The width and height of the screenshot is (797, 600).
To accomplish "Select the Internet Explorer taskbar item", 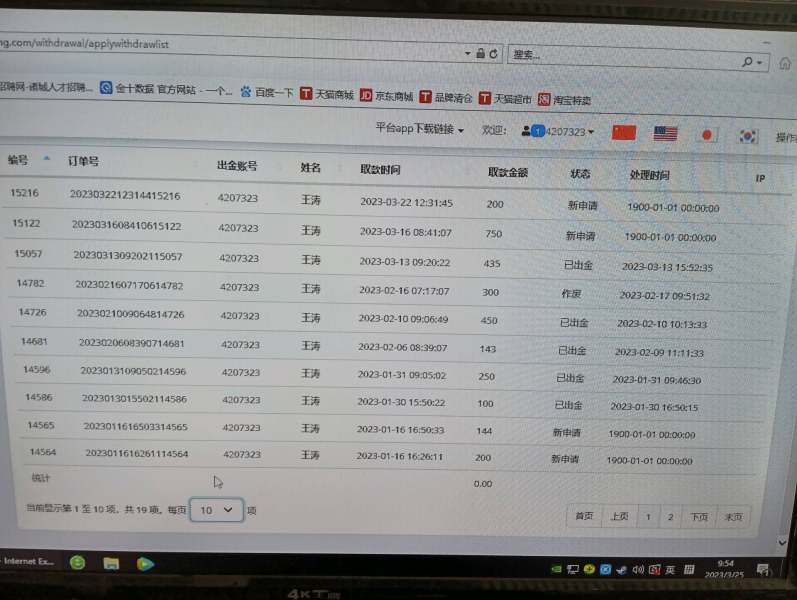I will [28, 561].
